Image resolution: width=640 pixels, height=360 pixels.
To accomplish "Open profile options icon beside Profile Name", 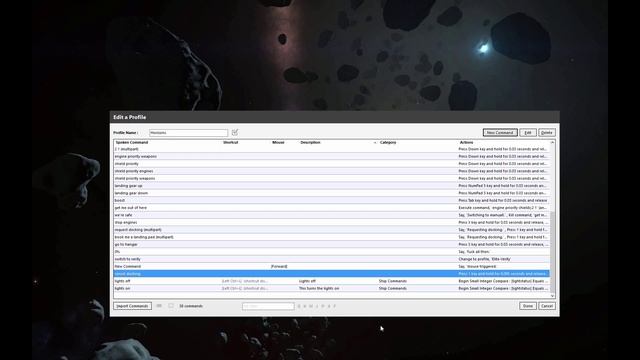I will tap(235, 132).
